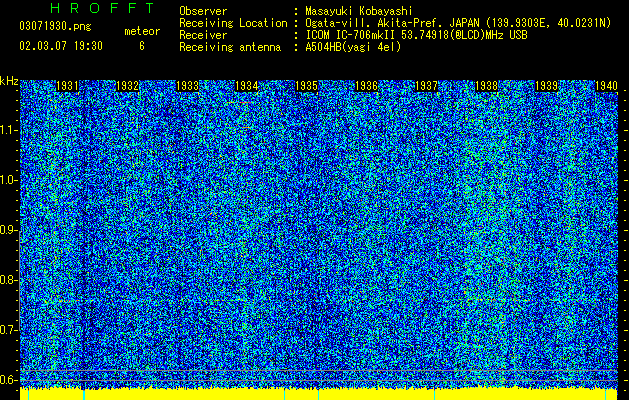Click the meteor count value 6
This screenshot has height=400, width=629.
[142, 46]
